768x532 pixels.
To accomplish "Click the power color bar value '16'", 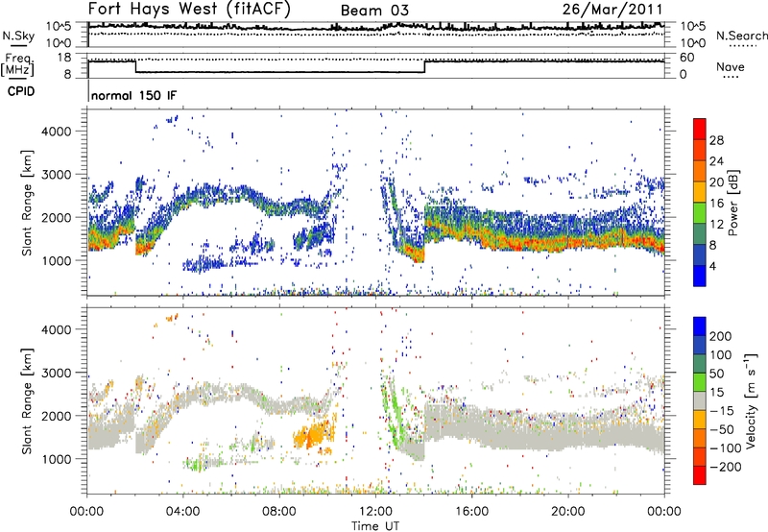I will [716, 204].
